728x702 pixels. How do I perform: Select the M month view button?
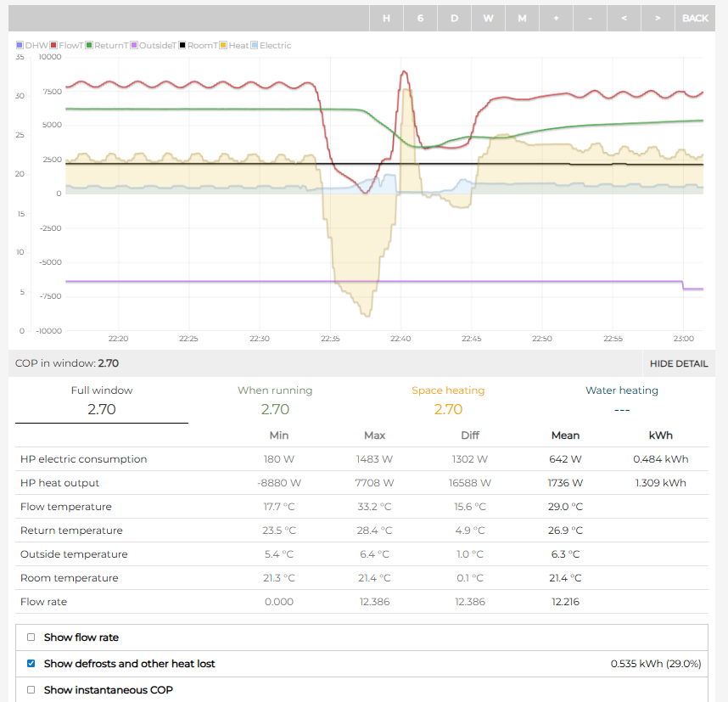coord(522,18)
